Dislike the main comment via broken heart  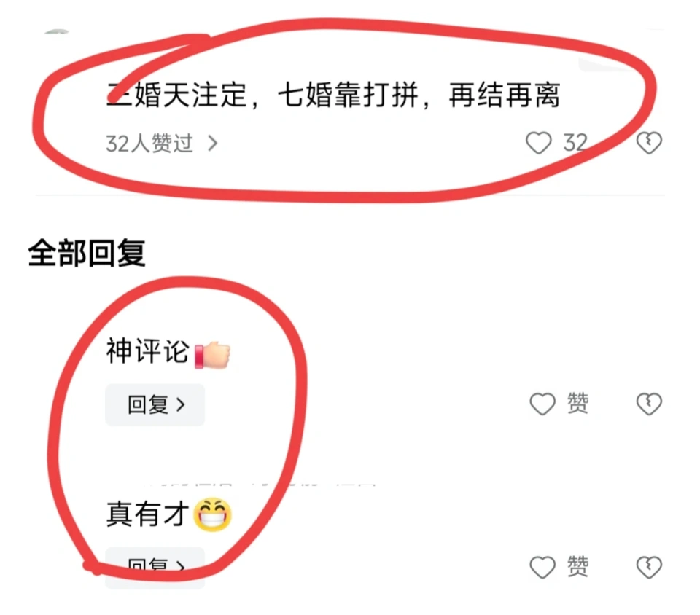pyautogui.click(x=649, y=143)
